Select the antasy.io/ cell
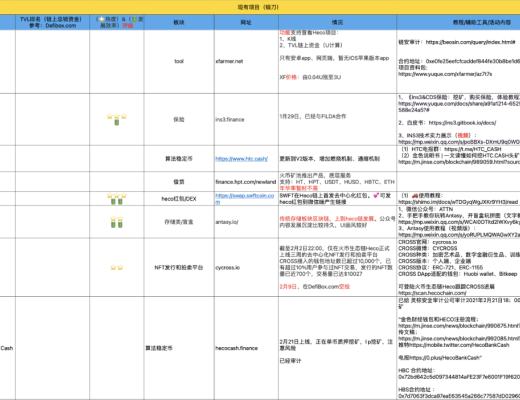The width and height of the screenshot is (520, 400). coord(246,222)
